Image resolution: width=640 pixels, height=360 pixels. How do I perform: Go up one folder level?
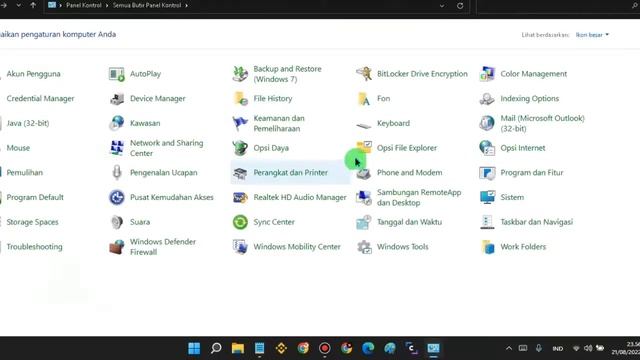(33, 5)
